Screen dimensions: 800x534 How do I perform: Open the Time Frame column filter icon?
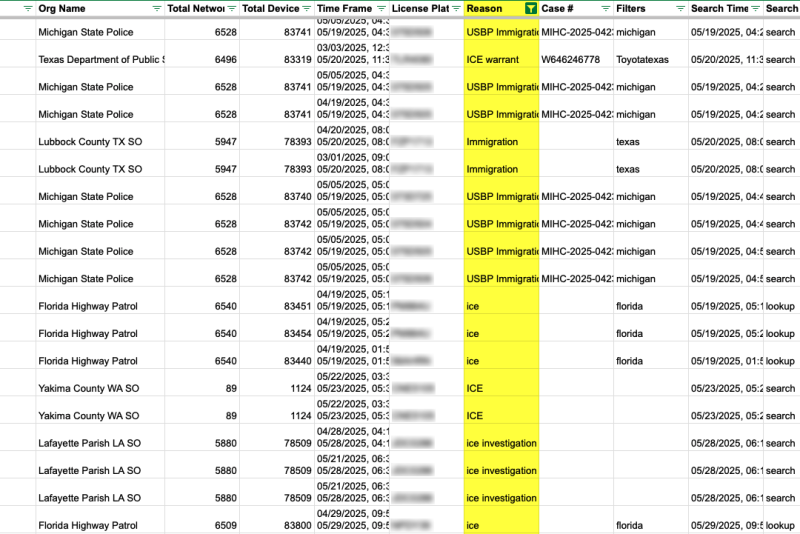381,9
